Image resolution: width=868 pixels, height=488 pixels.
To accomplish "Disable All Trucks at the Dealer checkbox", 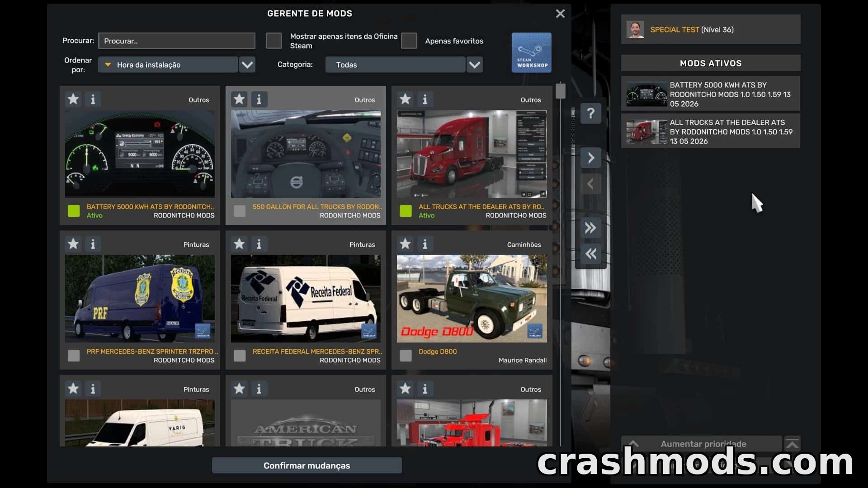I will pyautogui.click(x=406, y=211).
